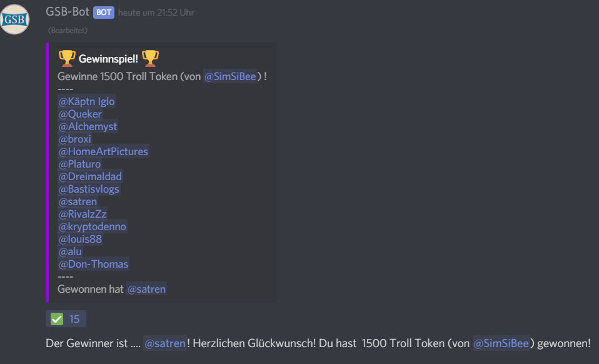The height and width of the screenshot is (364, 599).
Task: Click @SimSiBee in the winner announcement message
Action: pyautogui.click(x=501, y=343)
